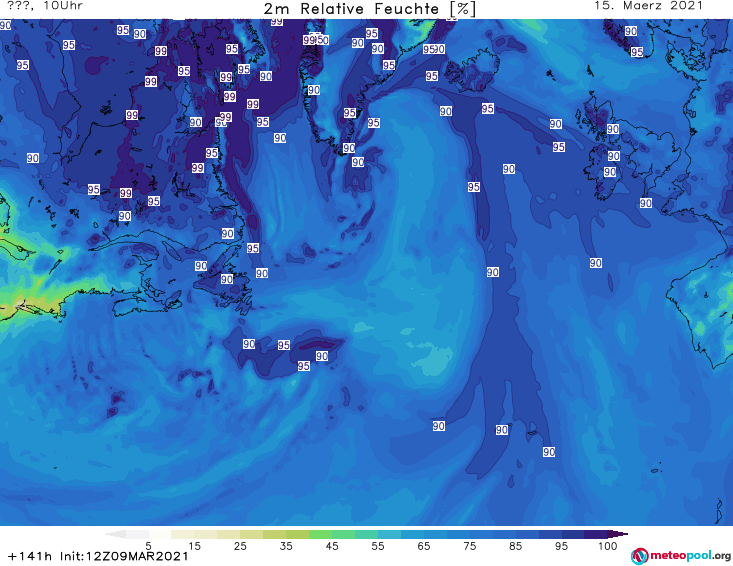Click the pale yellow legend swatch above 15
This screenshot has width=733, height=566.
pyautogui.click(x=183, y=534)
